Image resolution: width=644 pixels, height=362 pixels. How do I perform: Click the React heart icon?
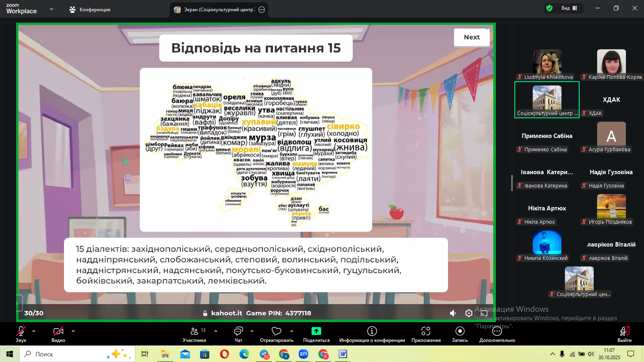coord(277,331)
